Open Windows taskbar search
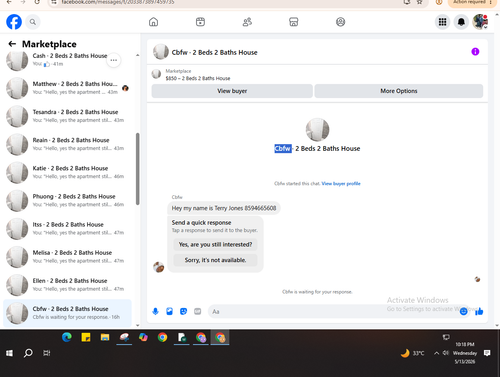Screen dimensions: 500x377 [28, 353]
